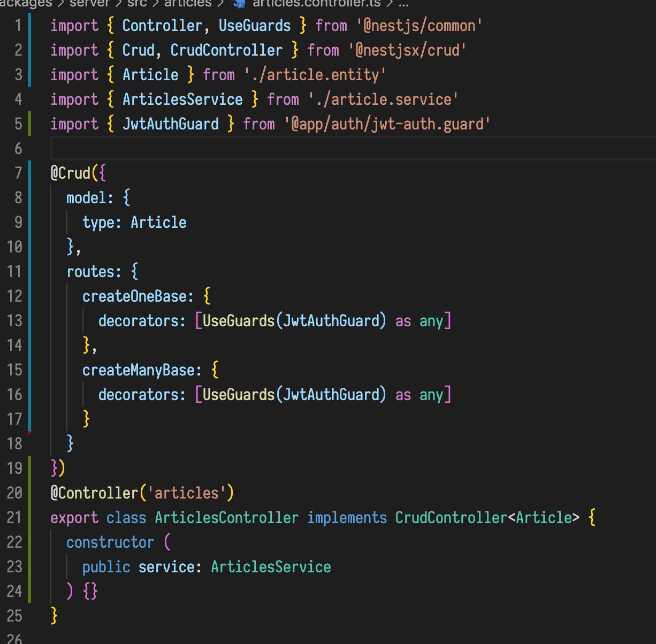This screenshot has height=644, width=656.
Task: Click UseGuards call on line 13
Action: click(x=239, y=321)
